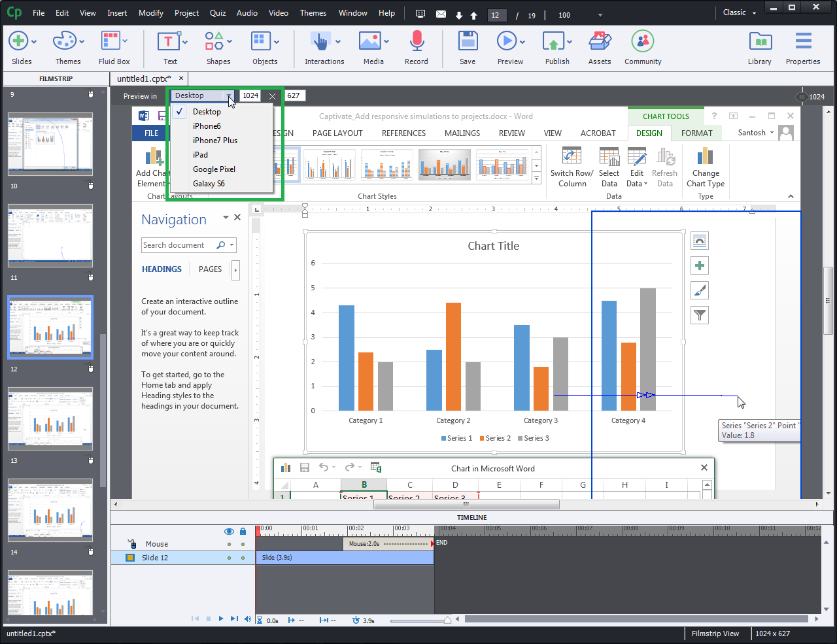The height and width of the screenshot is (644, 837).
Task: Click the envelope icon in the top bar
Action: coord(441,14)
